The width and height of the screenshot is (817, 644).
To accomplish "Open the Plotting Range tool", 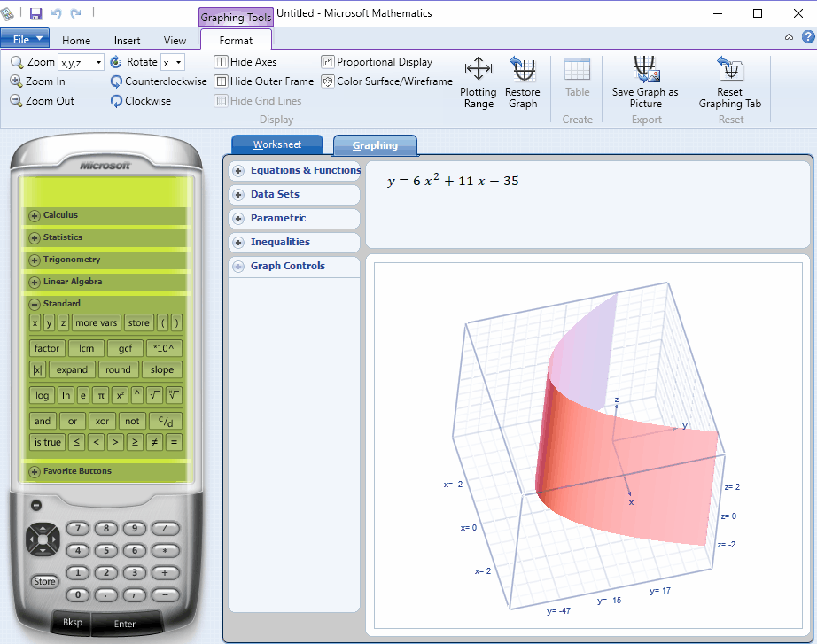I will click(479, 82).
